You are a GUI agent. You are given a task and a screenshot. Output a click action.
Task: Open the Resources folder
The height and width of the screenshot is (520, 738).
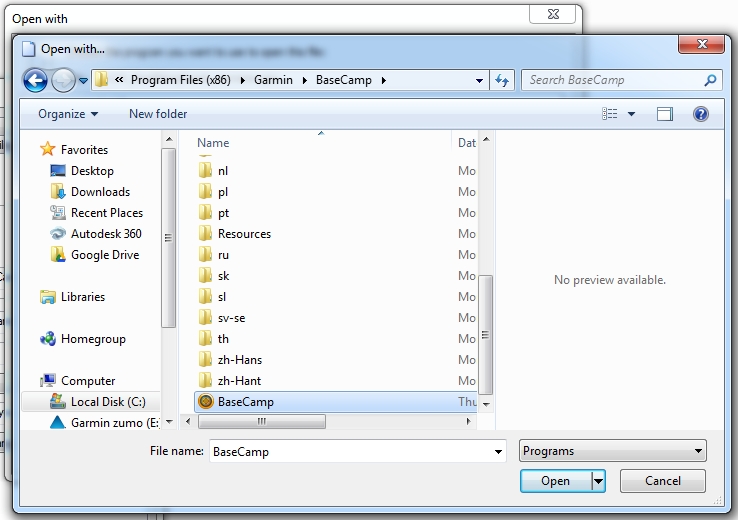pyautogui.click(x=244, y=234)
